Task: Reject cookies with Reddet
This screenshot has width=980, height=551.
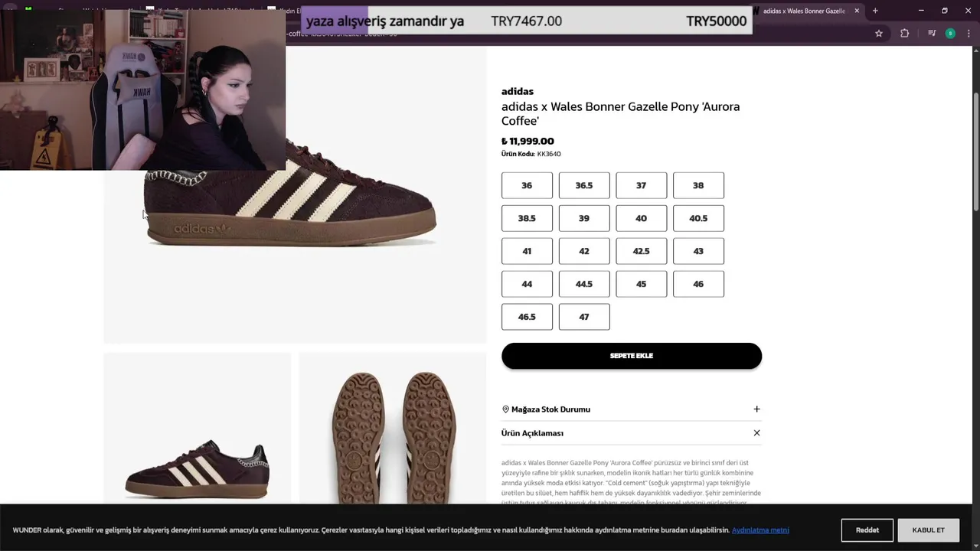Action: click(867, 530)
